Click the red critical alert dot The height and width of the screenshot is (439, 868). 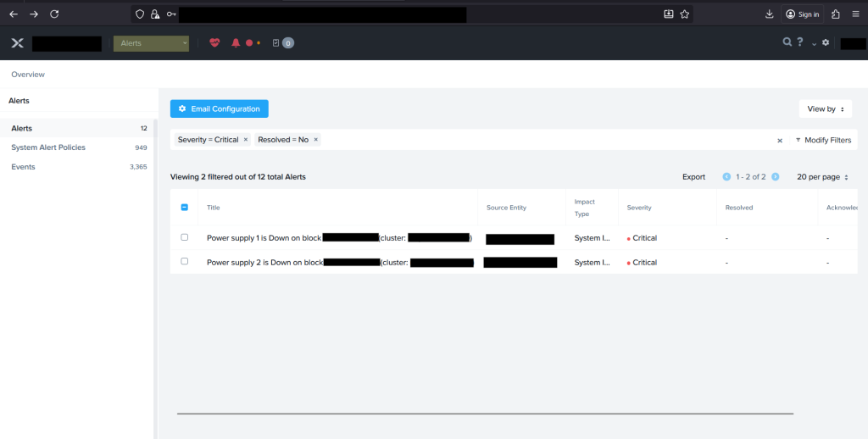tap(249, 42)
